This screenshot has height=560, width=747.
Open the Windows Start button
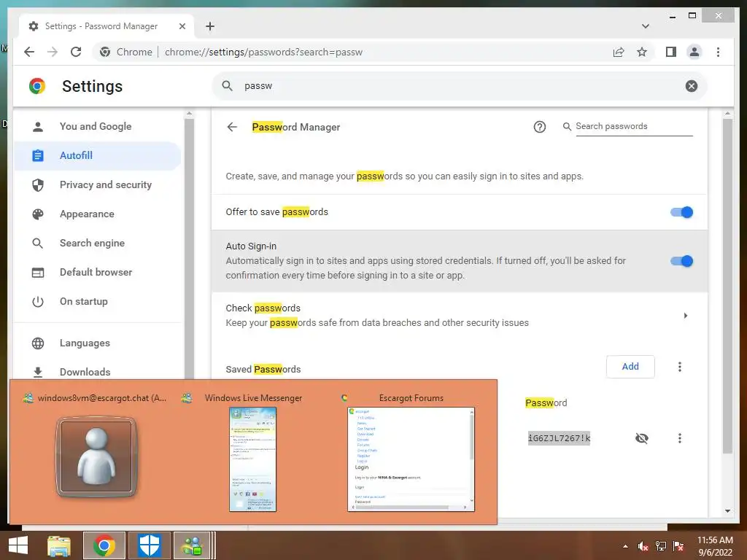18,545
